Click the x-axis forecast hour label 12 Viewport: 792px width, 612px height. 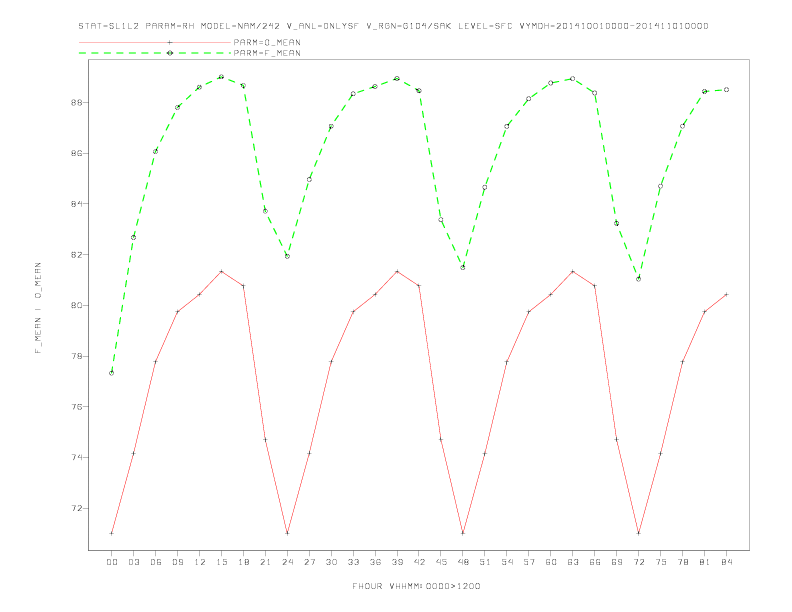point(200,562)
